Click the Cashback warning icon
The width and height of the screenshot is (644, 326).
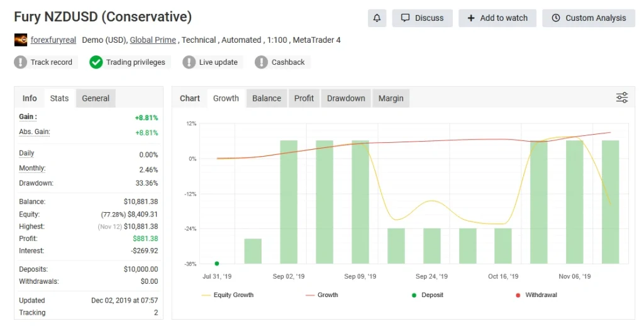tap(261, 62)
